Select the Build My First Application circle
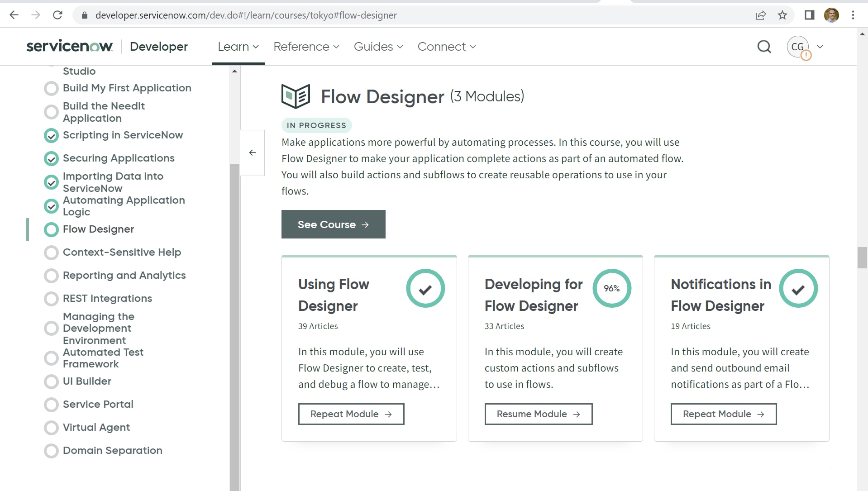Image resolution: width=868 pixels, height=491 pixels. pos(51,88)
